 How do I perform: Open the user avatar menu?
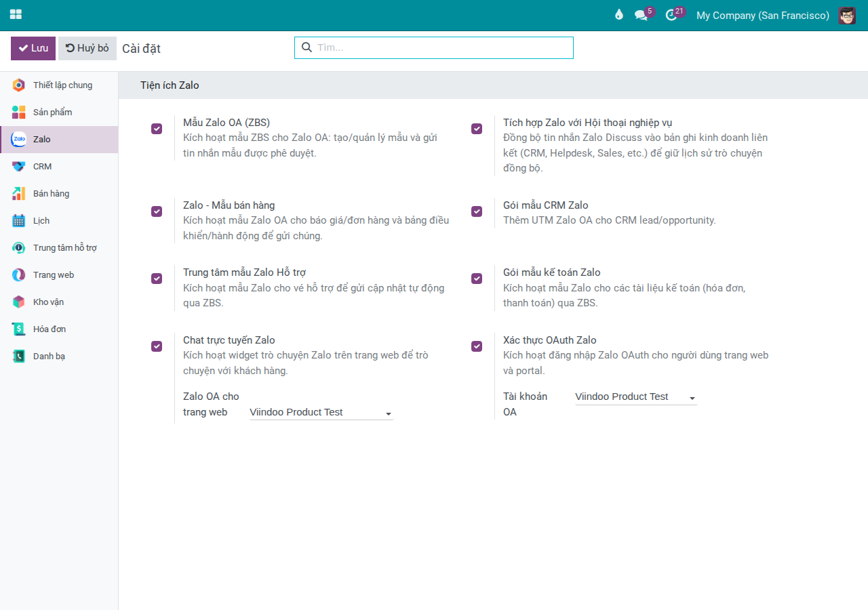[x=847, y=15]
